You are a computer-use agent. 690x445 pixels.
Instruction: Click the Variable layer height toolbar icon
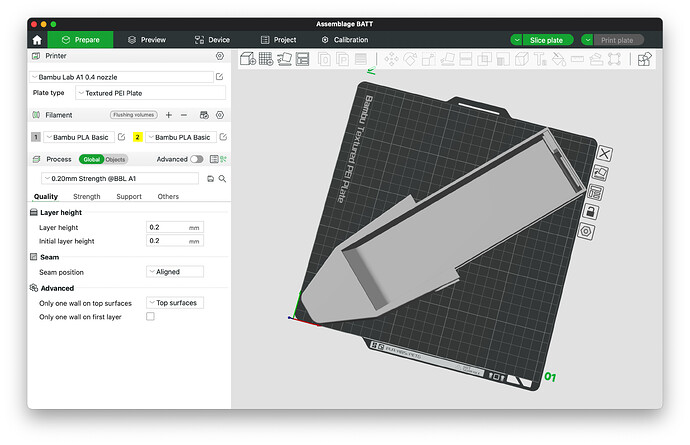click(x=360, y=59)
